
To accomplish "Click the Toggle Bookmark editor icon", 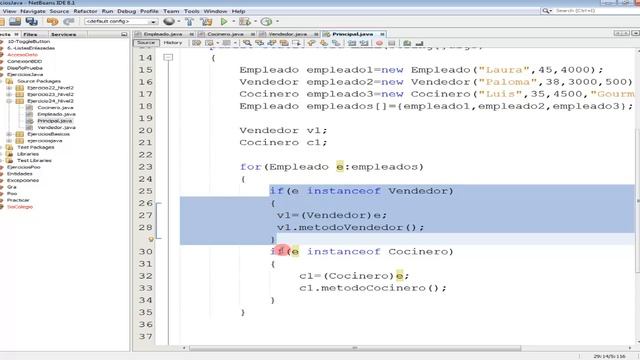I will [336, 43].
